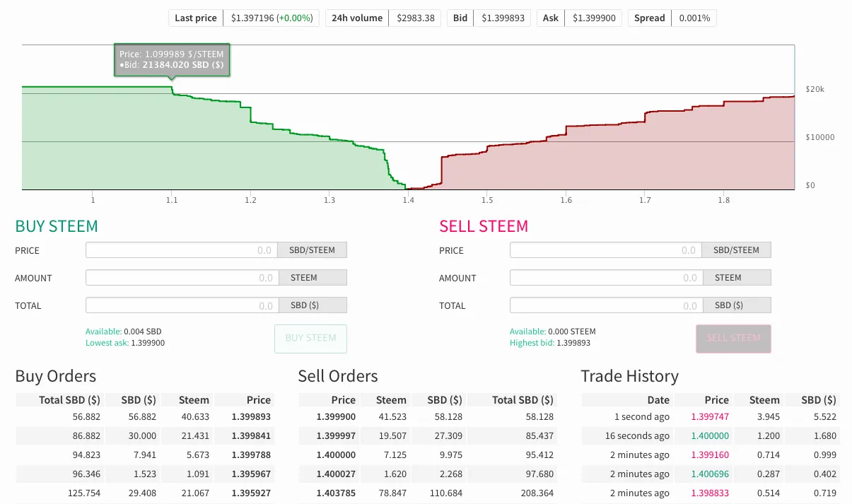The width and height of the screenshot is (852, 504).
Task: Click the Lowest ask value 1.399900
Action: point(147,343)
